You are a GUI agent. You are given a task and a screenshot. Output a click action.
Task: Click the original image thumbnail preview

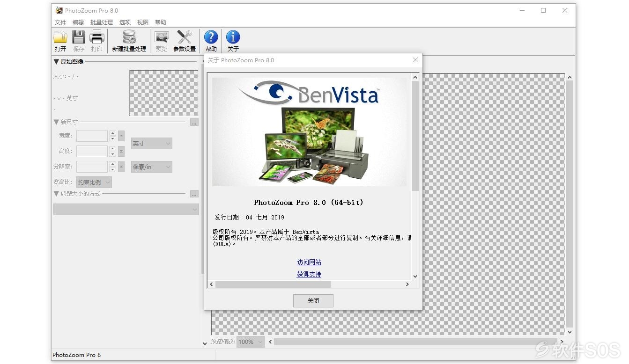click(x=164, y=93)
